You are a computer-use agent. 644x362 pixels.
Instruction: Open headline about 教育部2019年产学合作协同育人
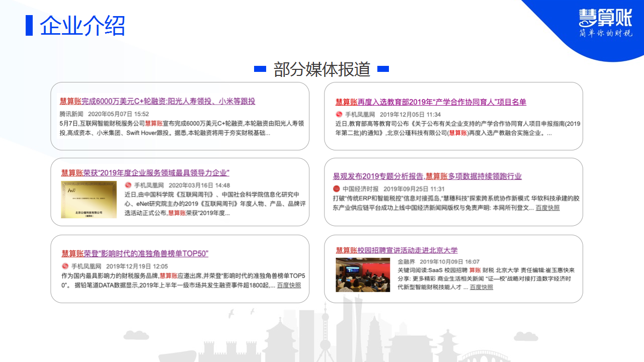coord(431,102)
